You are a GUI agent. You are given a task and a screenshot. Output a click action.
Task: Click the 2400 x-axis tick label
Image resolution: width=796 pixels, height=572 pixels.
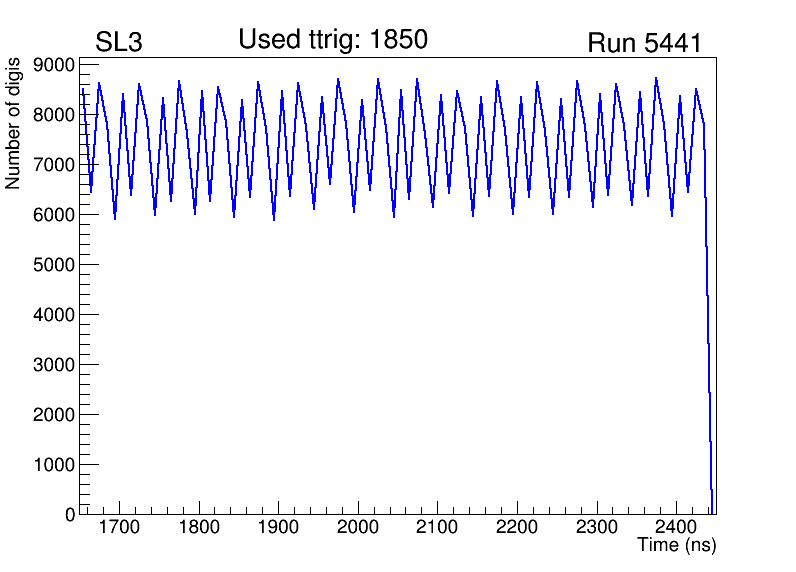tap(676, 528)
